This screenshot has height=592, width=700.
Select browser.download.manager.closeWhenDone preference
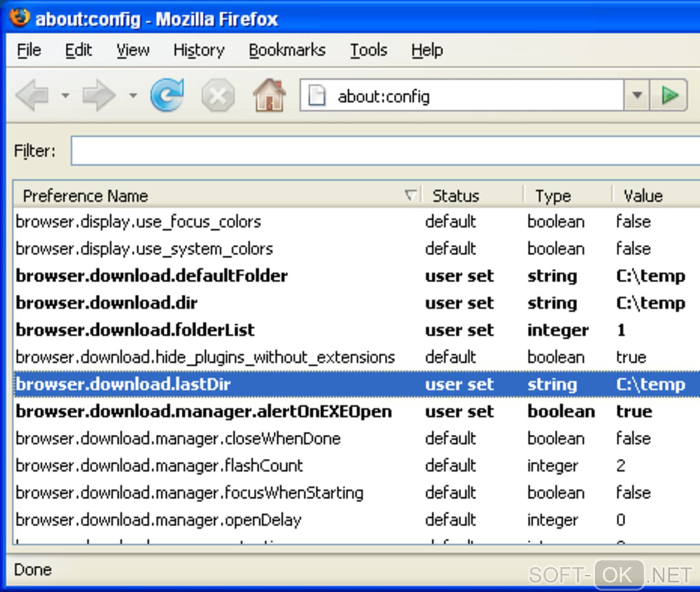pos(178,438)
